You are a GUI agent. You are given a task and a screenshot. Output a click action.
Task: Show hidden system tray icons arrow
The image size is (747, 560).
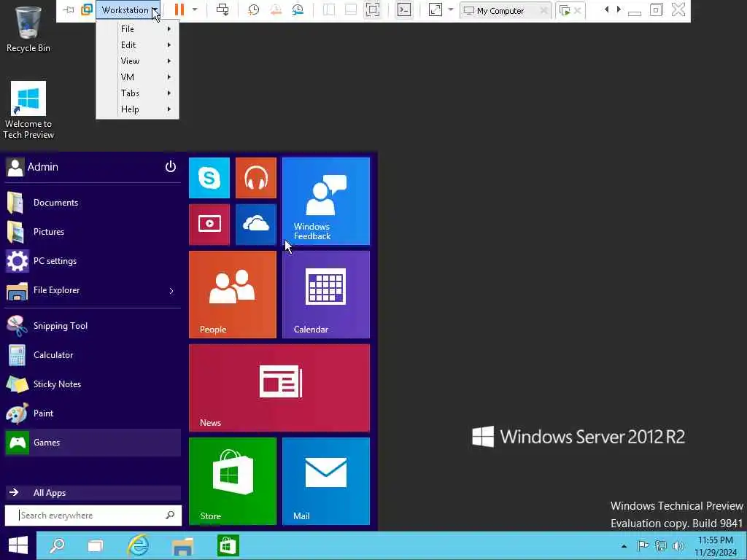pyautogui.click(x=624, y=545)
